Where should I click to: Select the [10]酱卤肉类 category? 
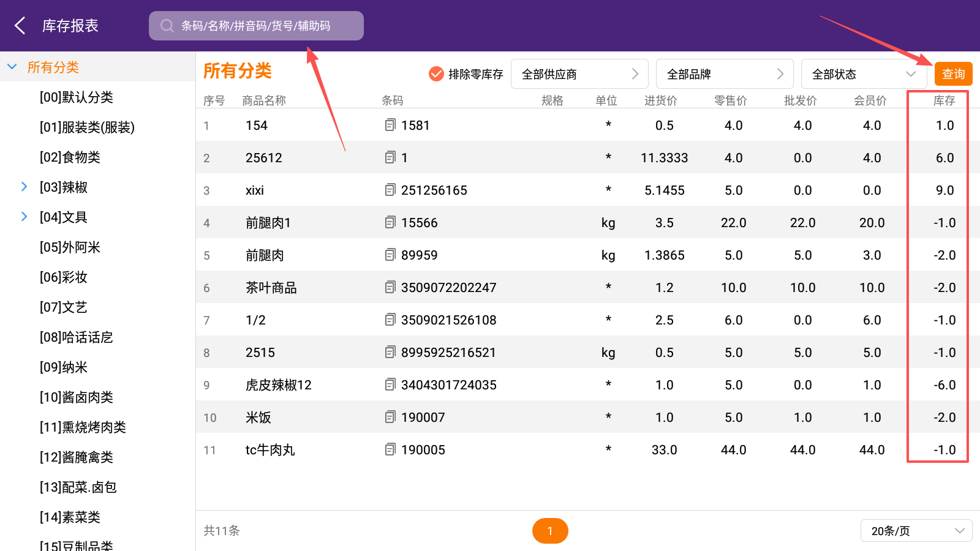[x=77, y=397]
